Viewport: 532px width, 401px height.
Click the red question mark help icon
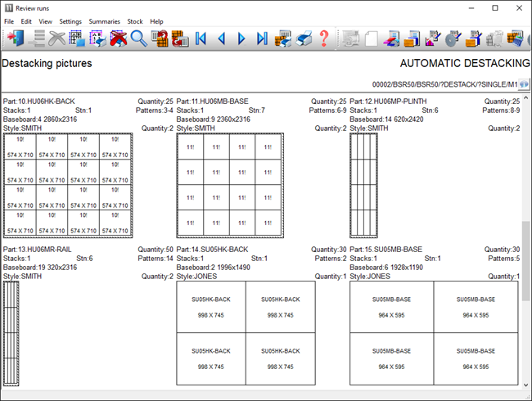pos(324,38)
